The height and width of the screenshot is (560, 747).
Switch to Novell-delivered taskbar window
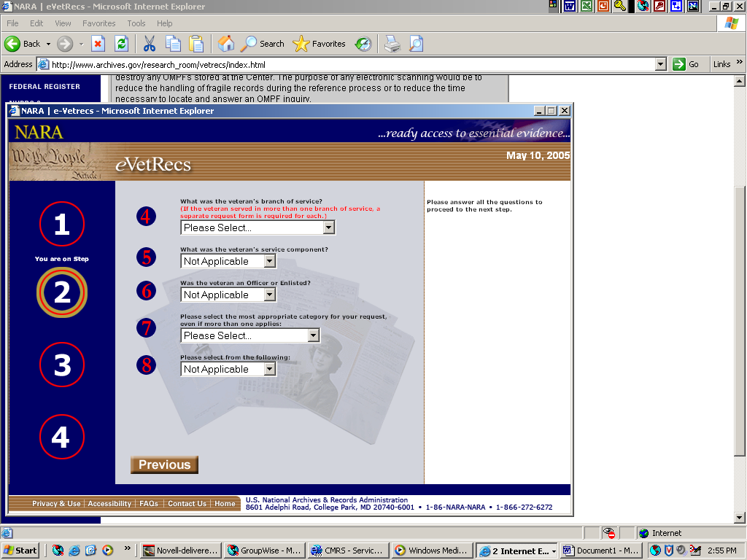point(182,551)
